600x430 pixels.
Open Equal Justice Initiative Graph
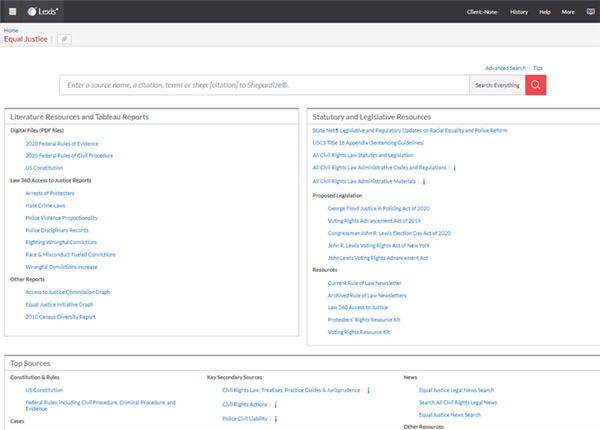59,305
